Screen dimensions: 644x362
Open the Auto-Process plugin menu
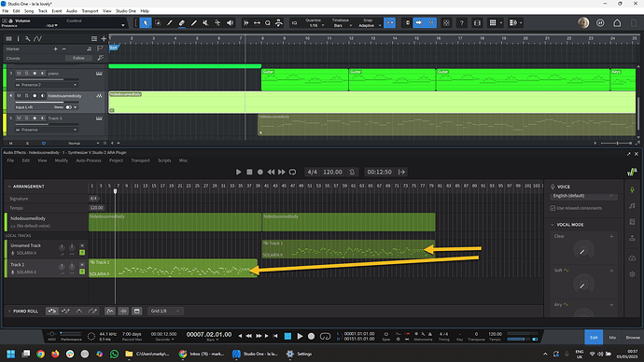[x=89, y=160]
